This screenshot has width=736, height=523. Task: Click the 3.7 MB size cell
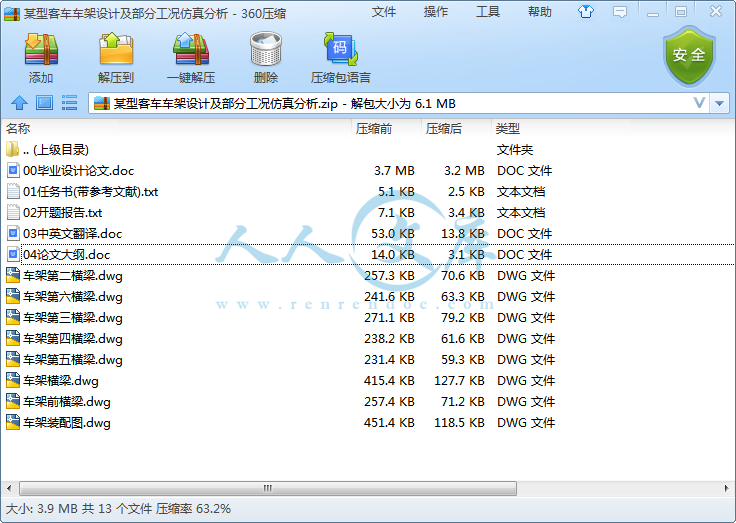394,171
